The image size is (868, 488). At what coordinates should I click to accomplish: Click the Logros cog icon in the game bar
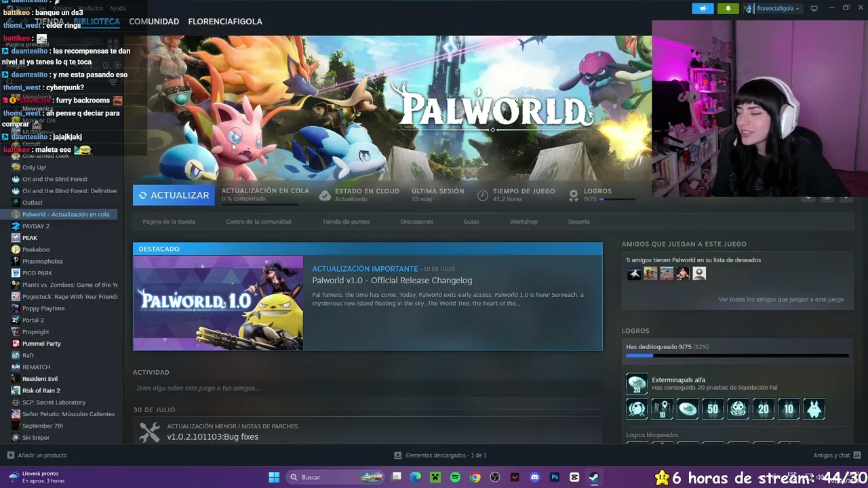pyautogui.click(x=574, y=195)
